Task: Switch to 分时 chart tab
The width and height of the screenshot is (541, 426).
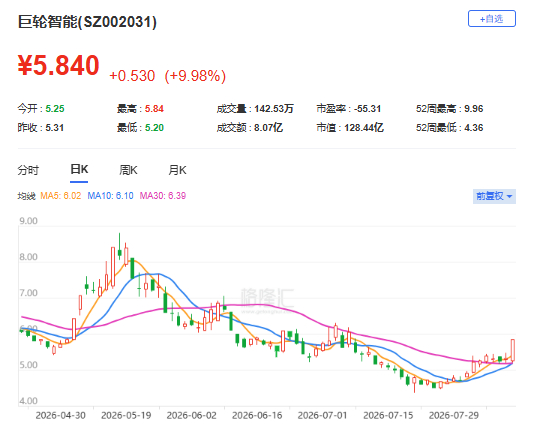Action: point(28,170)
